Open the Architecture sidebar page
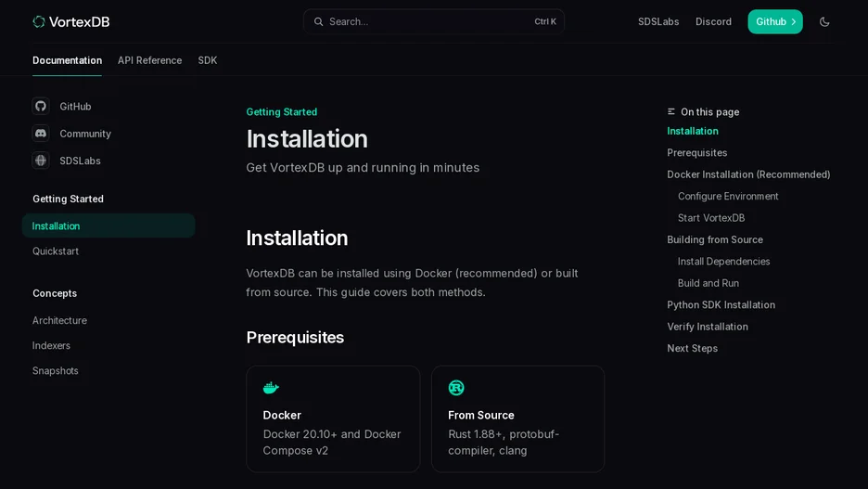This screenshot has width=868, height=489. [59, 320]
